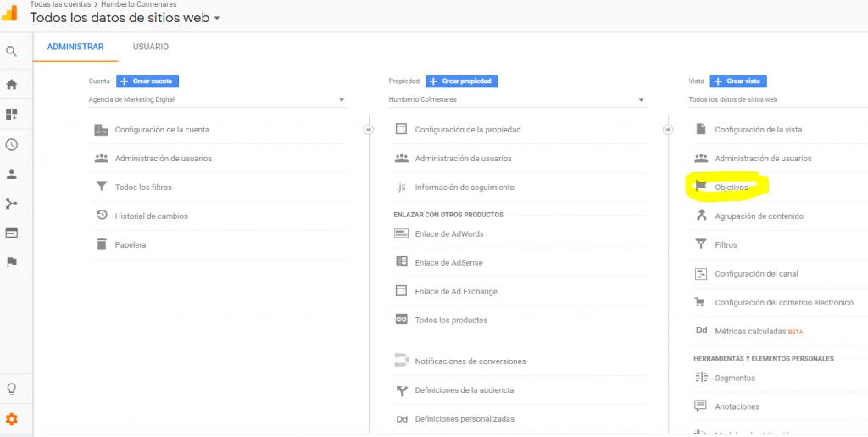Open the Customization dashboard icon in sidebar
The image size is (868, 437).
coord(11,115)
